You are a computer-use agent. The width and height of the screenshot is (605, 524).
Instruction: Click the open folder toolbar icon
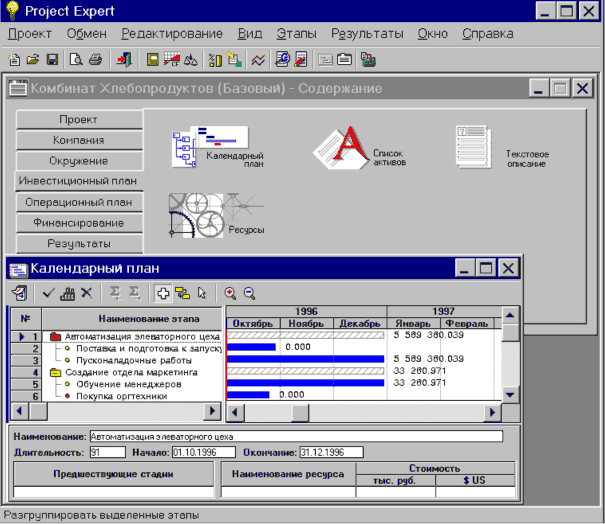point(34,60)
